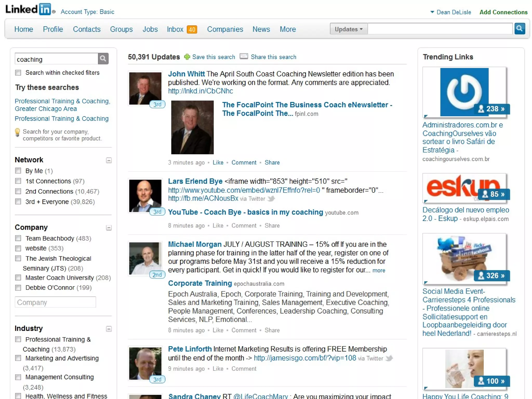The width and height of the screenshot is (532, 399).
Task: Click the blue magnifier search button in header
Action: [520, 29]
